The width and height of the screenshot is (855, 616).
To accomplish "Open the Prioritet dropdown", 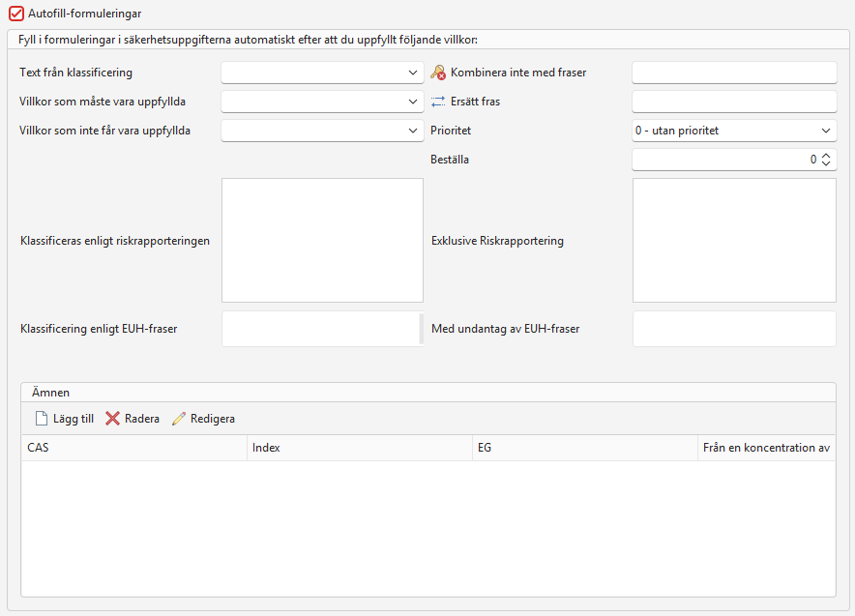I will [734, 131].
